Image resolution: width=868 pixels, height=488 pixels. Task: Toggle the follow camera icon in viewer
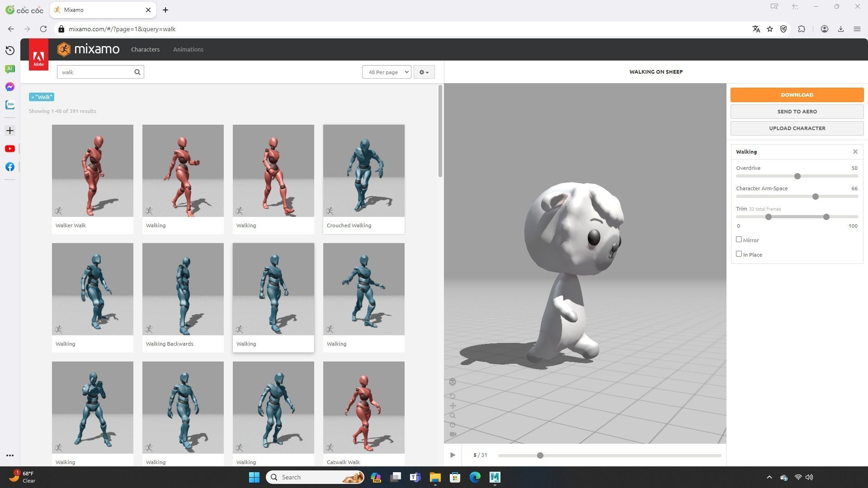(453, 434)
